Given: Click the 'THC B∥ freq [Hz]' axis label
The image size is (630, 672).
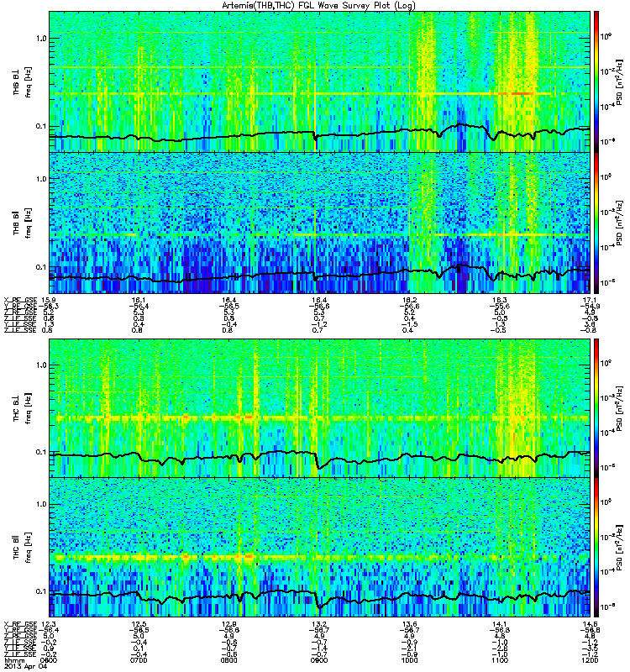Looking at the screenshot, I should [x=23, y=547].
